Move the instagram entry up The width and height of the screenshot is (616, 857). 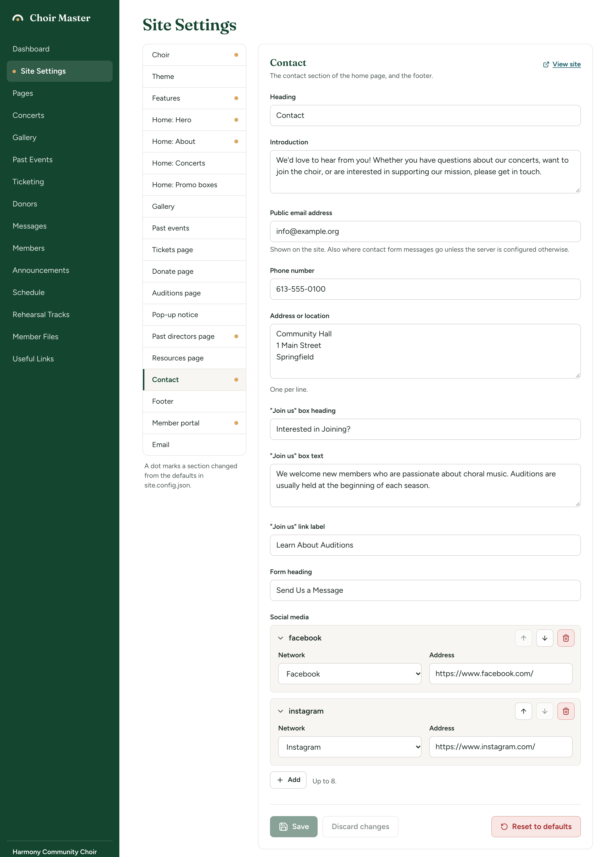point(523,711)
